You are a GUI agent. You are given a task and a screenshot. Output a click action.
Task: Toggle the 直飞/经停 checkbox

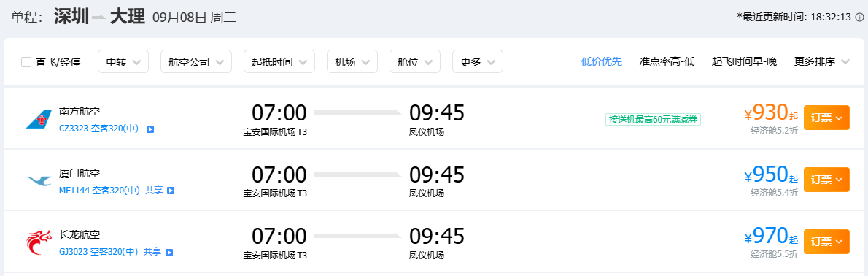tap(26, 62)
